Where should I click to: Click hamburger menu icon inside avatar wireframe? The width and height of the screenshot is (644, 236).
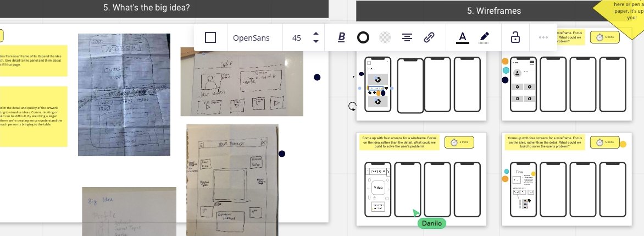tap(532, 63)
